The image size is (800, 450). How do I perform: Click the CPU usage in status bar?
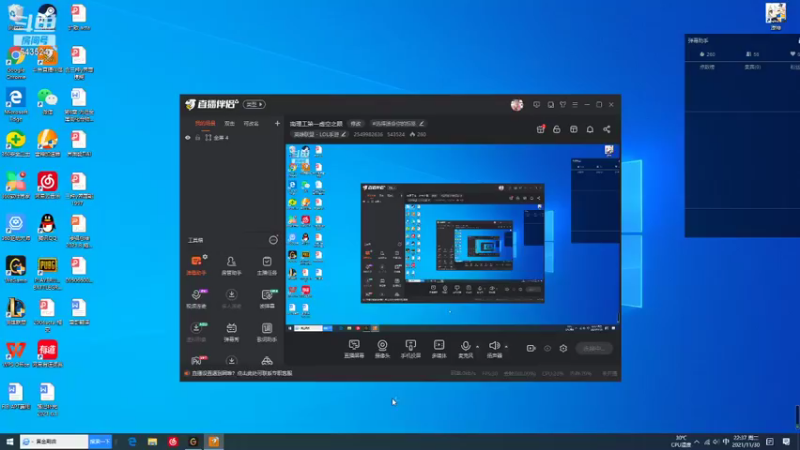553,373
